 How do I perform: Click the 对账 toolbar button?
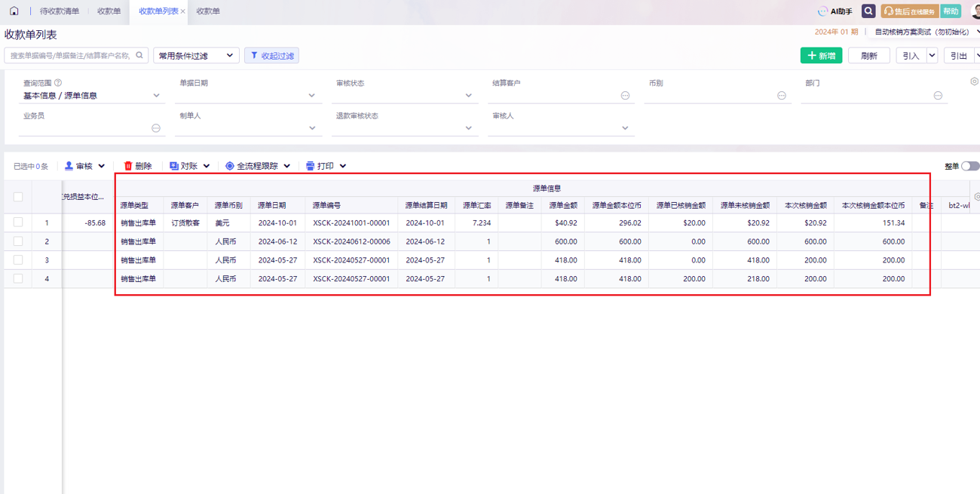pos(183,166)
